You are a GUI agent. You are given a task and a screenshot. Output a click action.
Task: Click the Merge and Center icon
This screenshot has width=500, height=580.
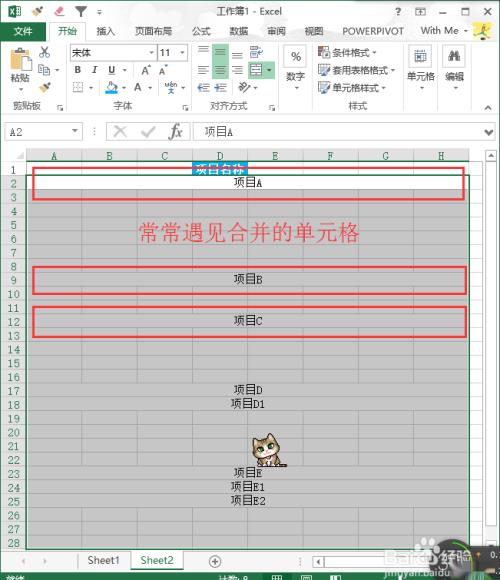pos(256,70)
